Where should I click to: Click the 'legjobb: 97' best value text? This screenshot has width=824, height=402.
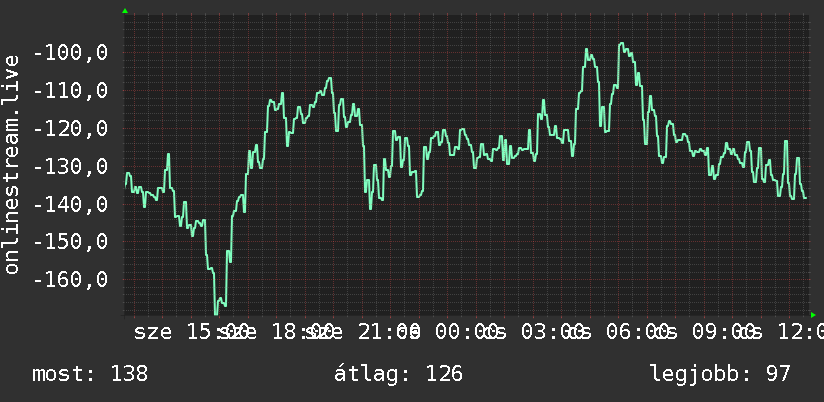(x=720, y=374)
